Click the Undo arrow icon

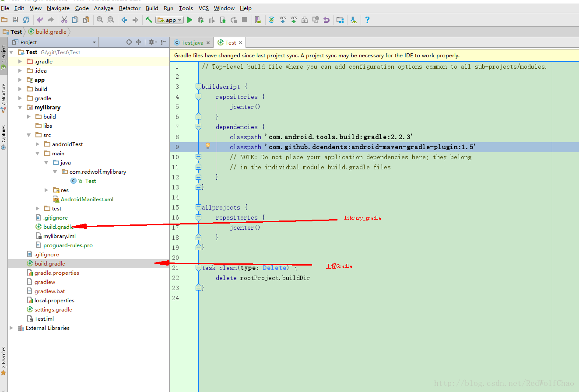point(40,20)
